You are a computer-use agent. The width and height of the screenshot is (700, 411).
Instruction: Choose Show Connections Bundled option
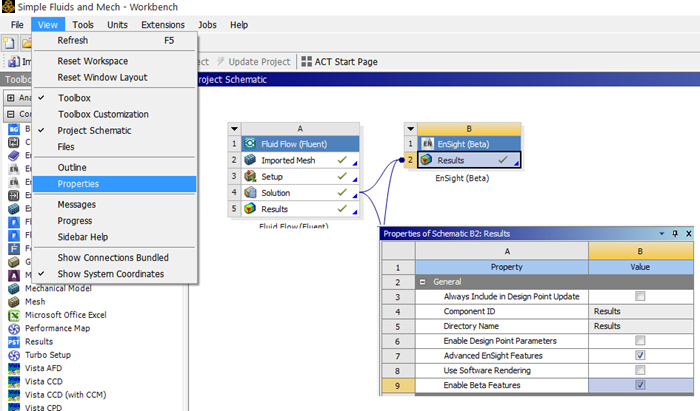pos(114,257)
